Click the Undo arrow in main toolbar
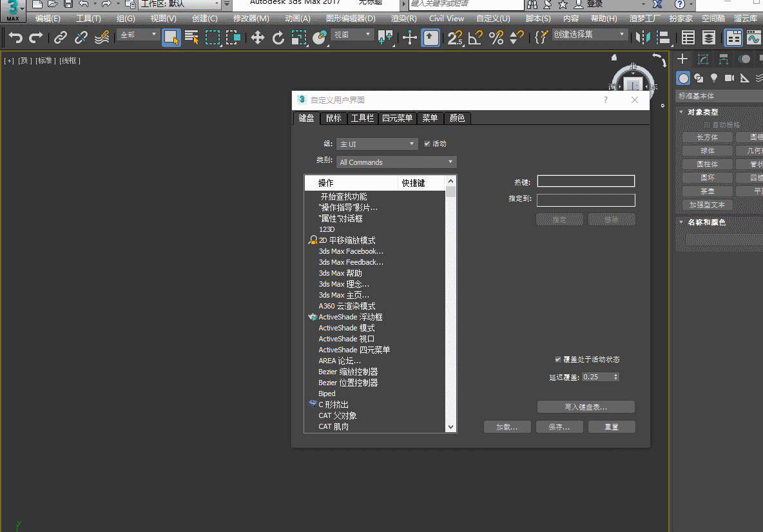 [15, 37]
